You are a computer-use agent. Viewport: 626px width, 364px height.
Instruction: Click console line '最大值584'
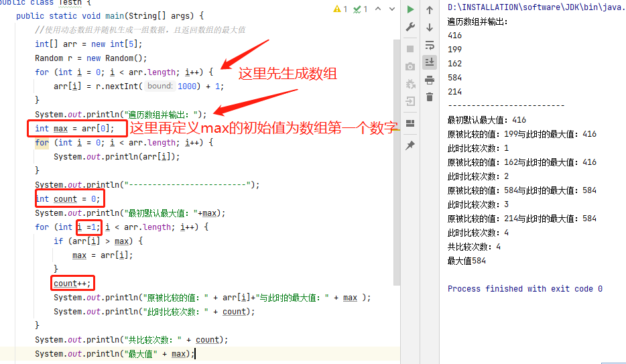[x=466, y=261]
